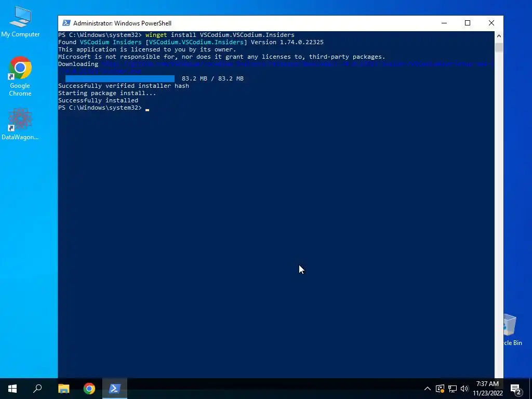The width and height of the screenshot is (532, 399).
Task: Click 'Successfully verified installer hash' line
Action: click(124, 86)
